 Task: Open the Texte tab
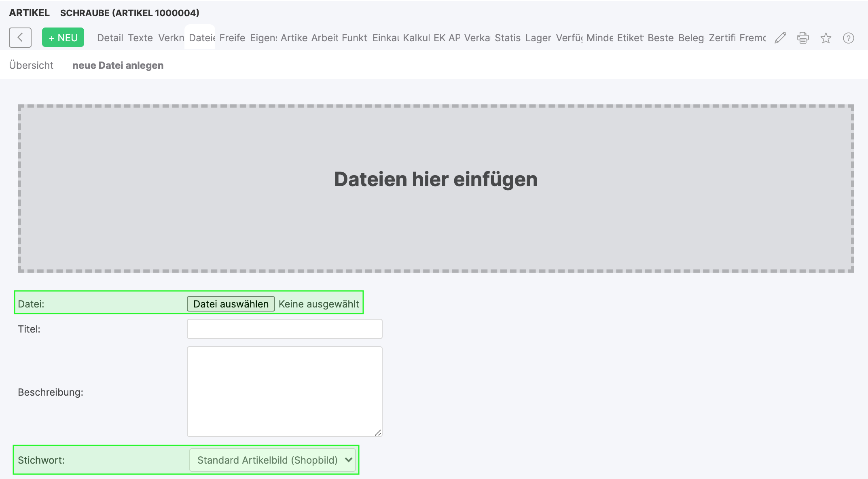[140, 38]
